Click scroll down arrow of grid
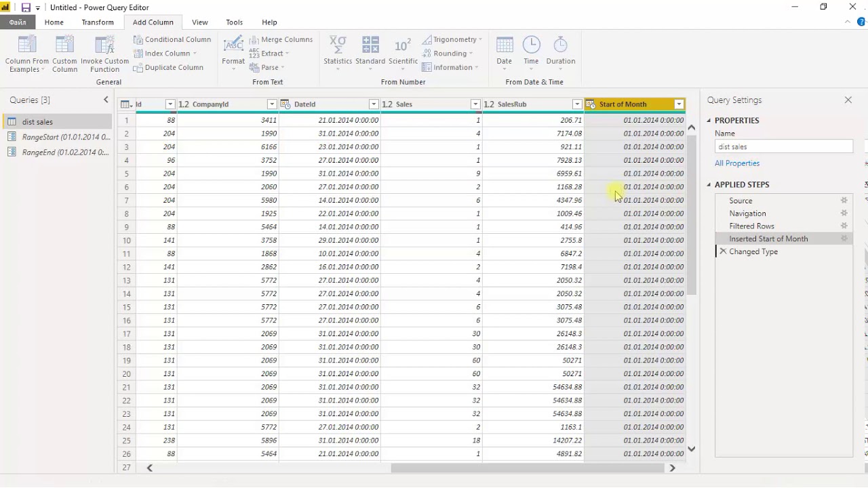The image size is (868, 488). pyautogui.click(x=692, y=449)
